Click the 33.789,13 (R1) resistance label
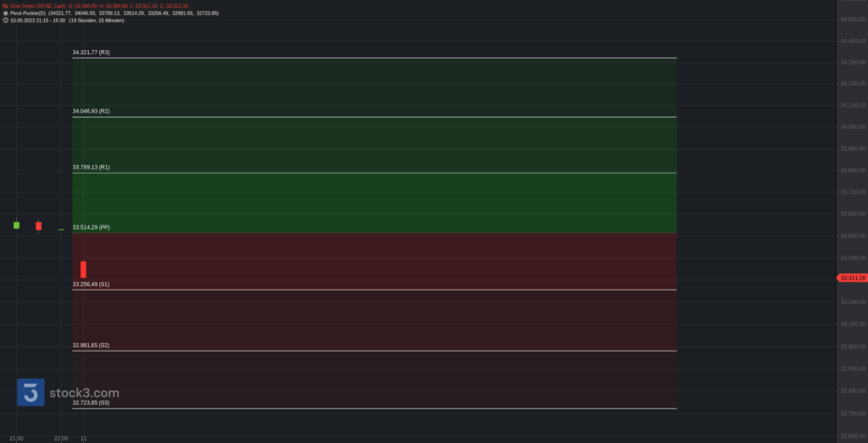868x443 pixels. 92,167
